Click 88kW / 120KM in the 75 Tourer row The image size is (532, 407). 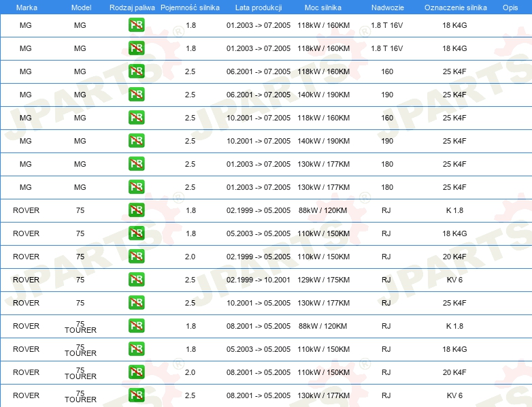click(x=322, y=326)
